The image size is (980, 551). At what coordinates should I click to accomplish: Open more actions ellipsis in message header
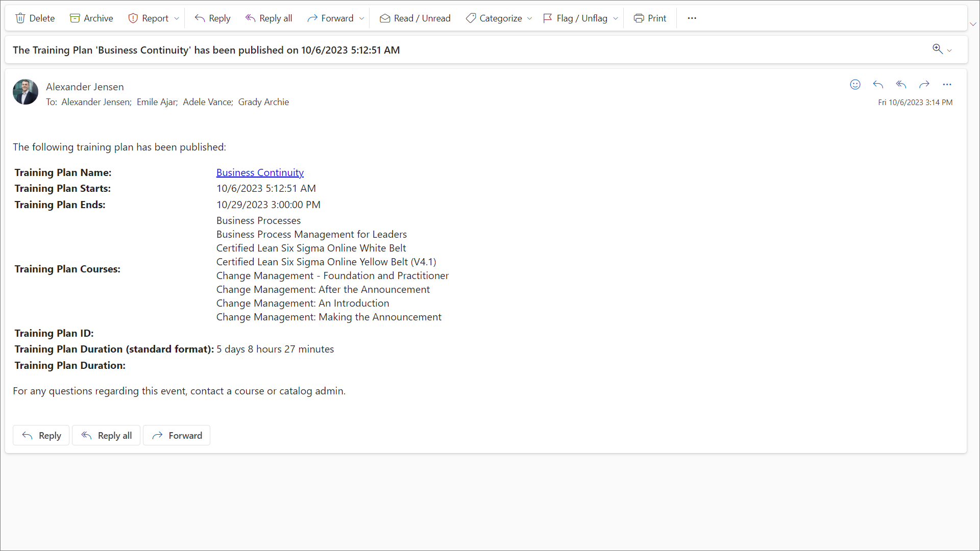(x=947, y=85)
